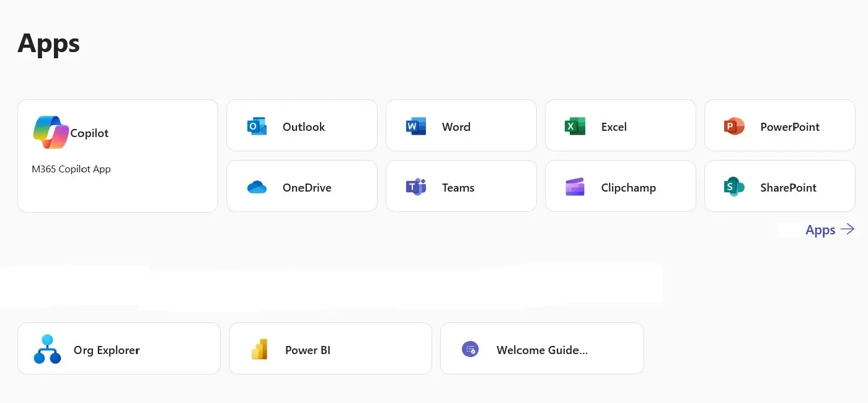Open the M365 Copilot app

117,155
